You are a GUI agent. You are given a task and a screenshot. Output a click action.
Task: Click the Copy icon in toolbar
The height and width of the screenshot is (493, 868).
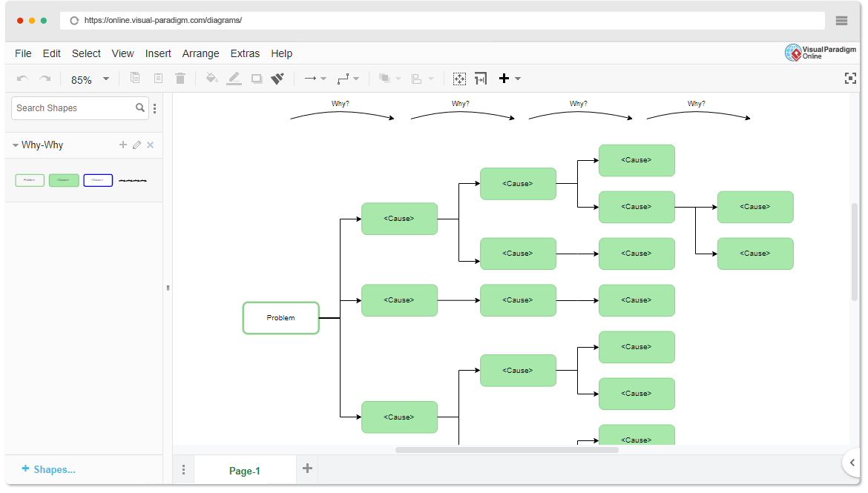click(135, 78)
